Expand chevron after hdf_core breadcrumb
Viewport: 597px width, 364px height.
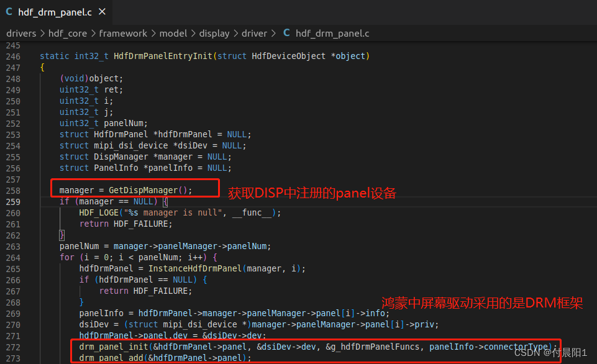pyautogui.click(x=93, y=34)
